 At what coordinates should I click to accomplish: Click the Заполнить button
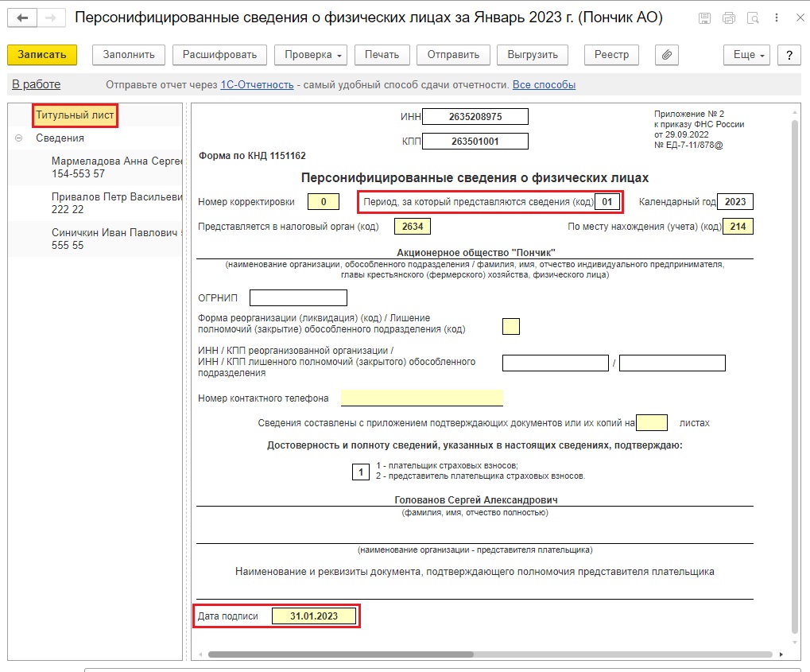click(129, 55)
